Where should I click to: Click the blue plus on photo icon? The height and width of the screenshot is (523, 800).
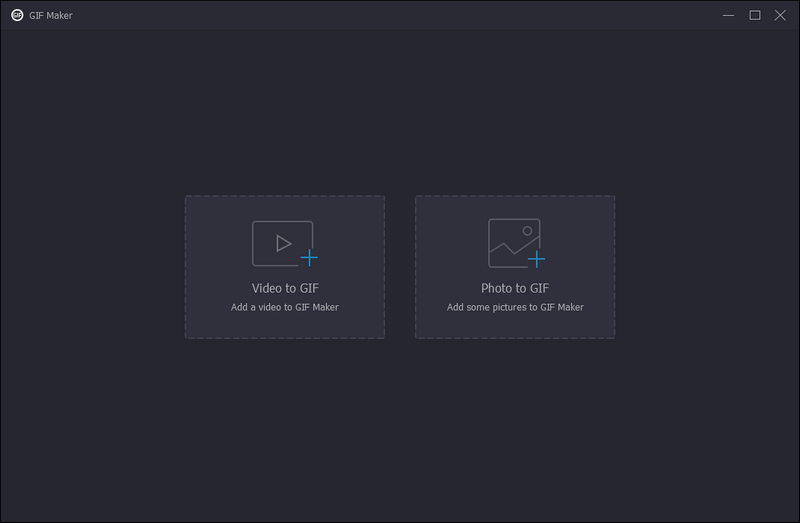(537, 259)
